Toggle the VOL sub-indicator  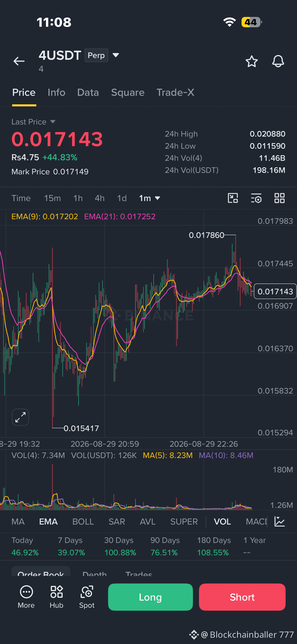tap(222, 521)
